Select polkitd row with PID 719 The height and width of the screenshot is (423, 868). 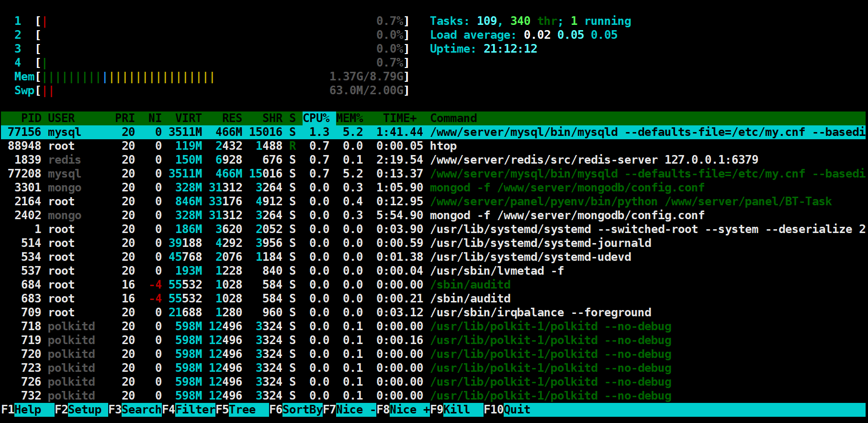(433, 340)
